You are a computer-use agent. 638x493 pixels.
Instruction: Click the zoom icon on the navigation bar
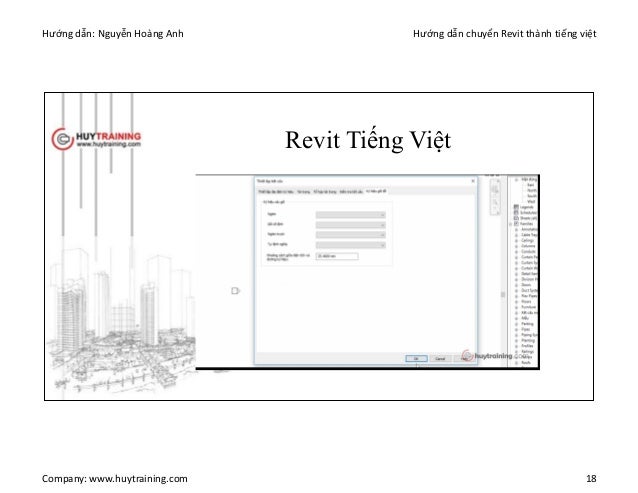[496, 202]
